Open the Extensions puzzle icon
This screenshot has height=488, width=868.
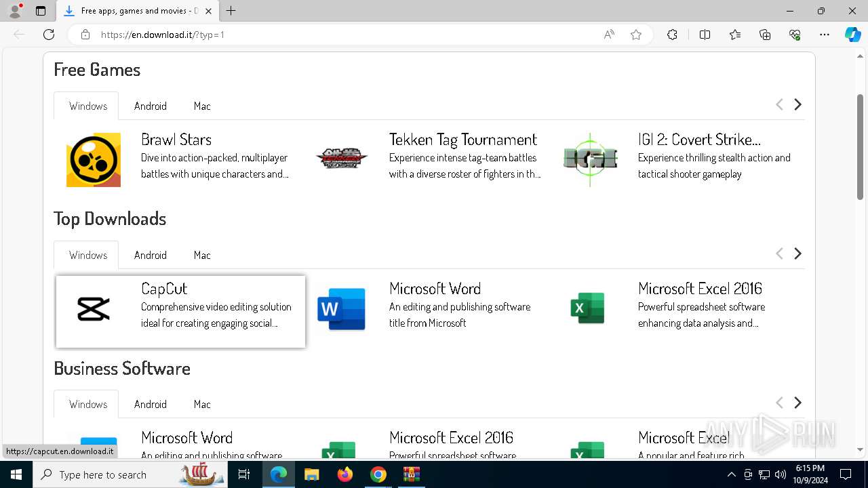pyautogui.click(x=672, y=35)
